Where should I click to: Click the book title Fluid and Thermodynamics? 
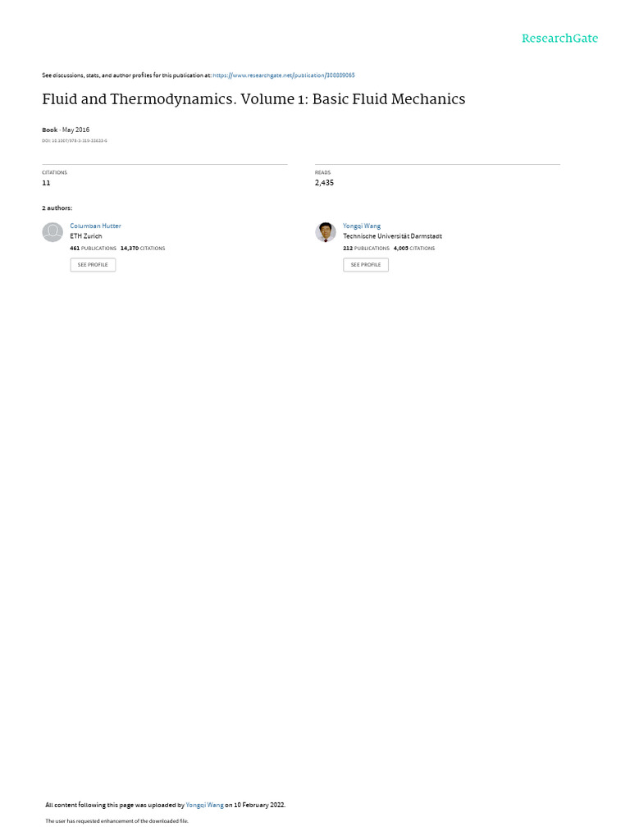[253, 99]
